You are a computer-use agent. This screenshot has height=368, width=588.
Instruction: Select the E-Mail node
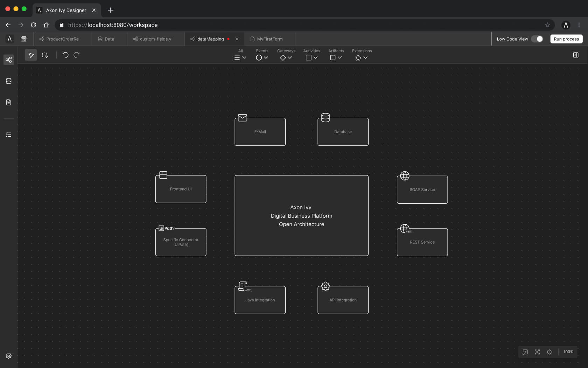coord(260,132)
